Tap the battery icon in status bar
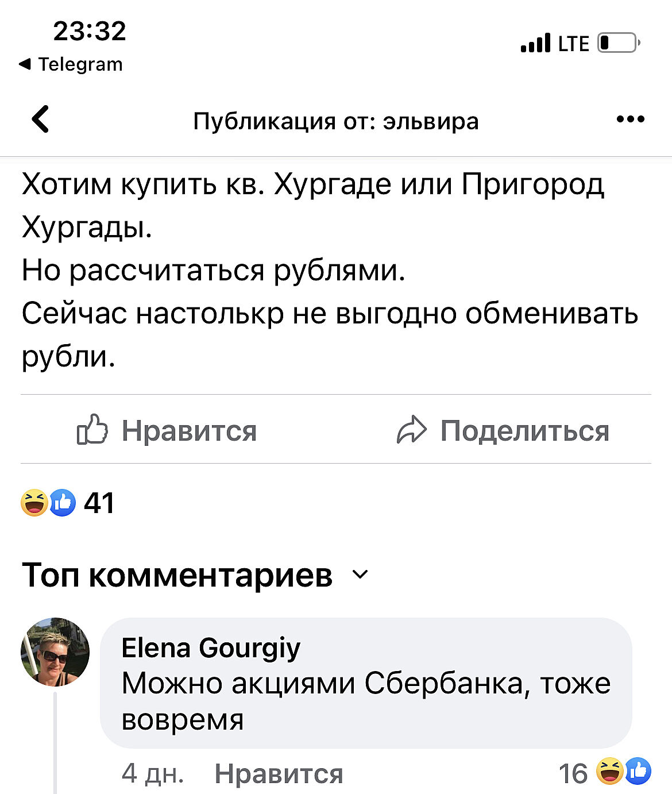Viewport: 672px width, 794px height. click(x=619, y=43)
